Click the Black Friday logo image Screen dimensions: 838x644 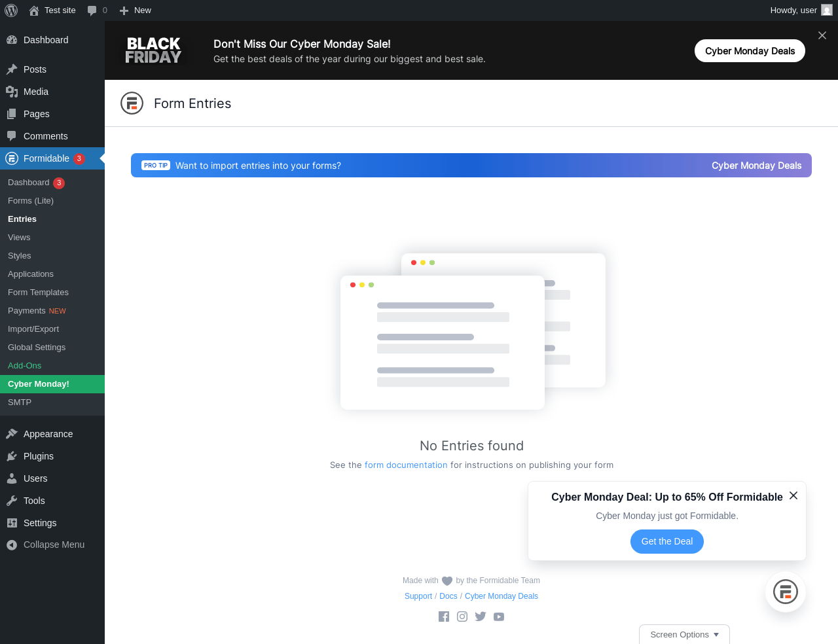point(153,50)
